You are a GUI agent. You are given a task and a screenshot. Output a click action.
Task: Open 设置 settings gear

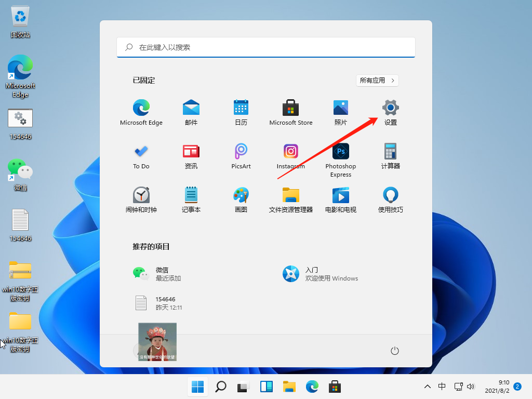[391, 113]
